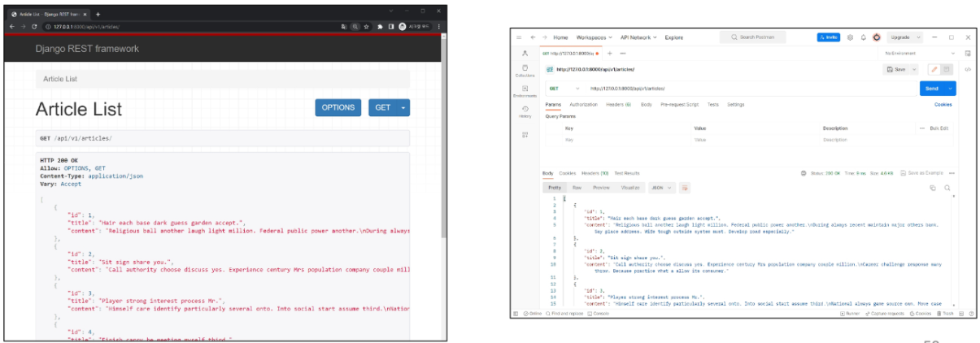Click the Postman request URL field
This screenshot has width=980, height=343.
[751, 88]
